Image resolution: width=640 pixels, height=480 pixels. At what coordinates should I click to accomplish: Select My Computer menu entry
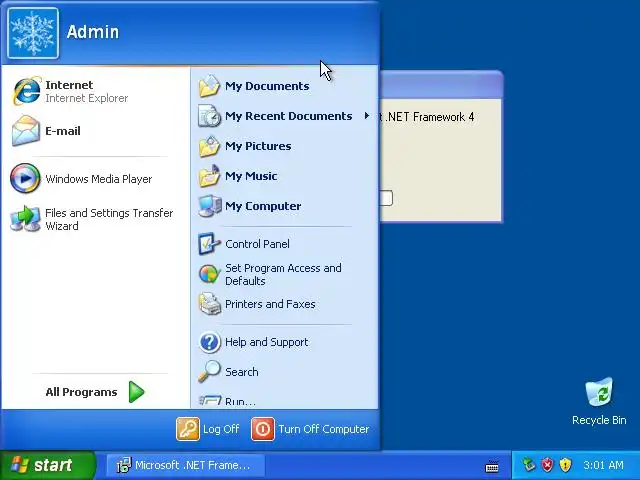[284, 206]
